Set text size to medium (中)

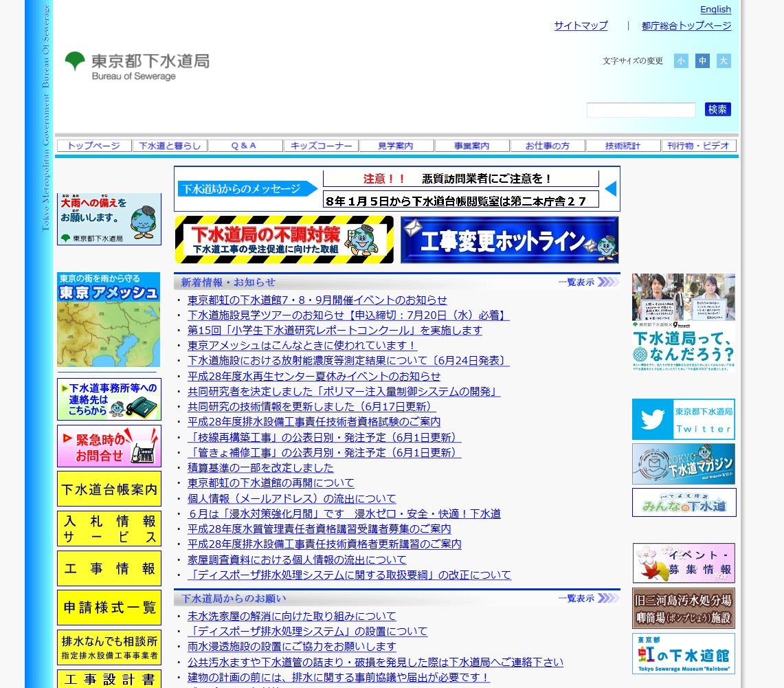click(x=702, y=61)
